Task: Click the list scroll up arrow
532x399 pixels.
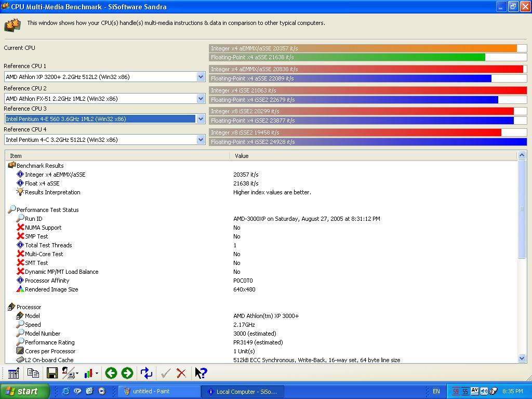Action: (x=522, y=155)
